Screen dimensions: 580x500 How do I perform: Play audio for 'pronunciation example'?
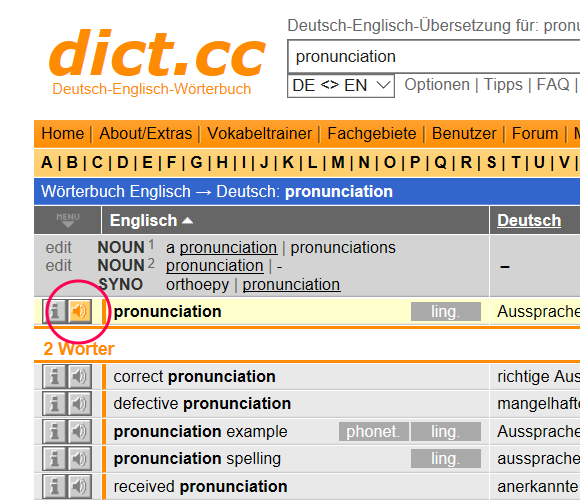[80, 431]
